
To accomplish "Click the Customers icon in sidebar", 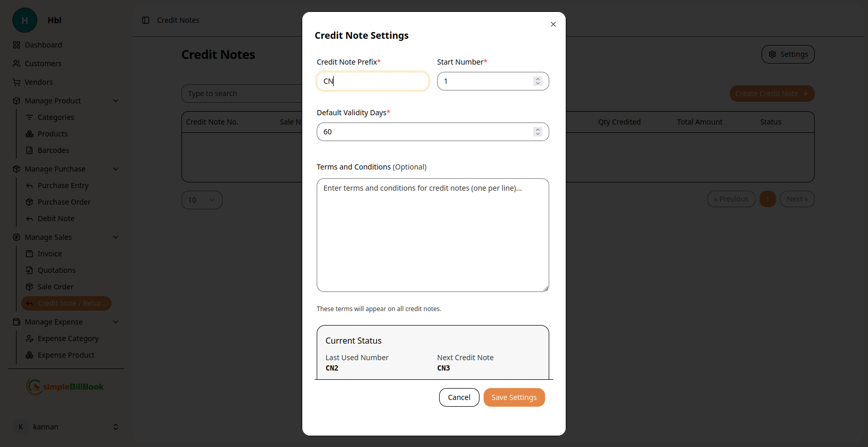I will [x=17, y=64].
